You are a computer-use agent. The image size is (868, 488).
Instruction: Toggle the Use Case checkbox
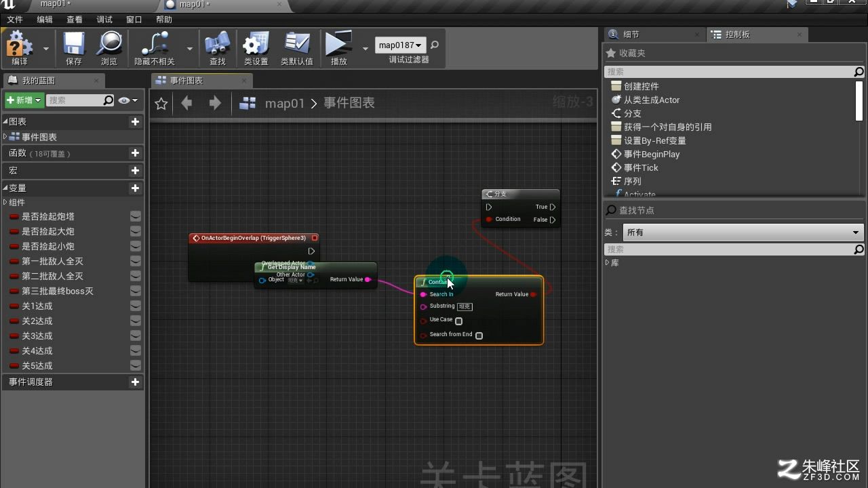click(x=459, y=321)
